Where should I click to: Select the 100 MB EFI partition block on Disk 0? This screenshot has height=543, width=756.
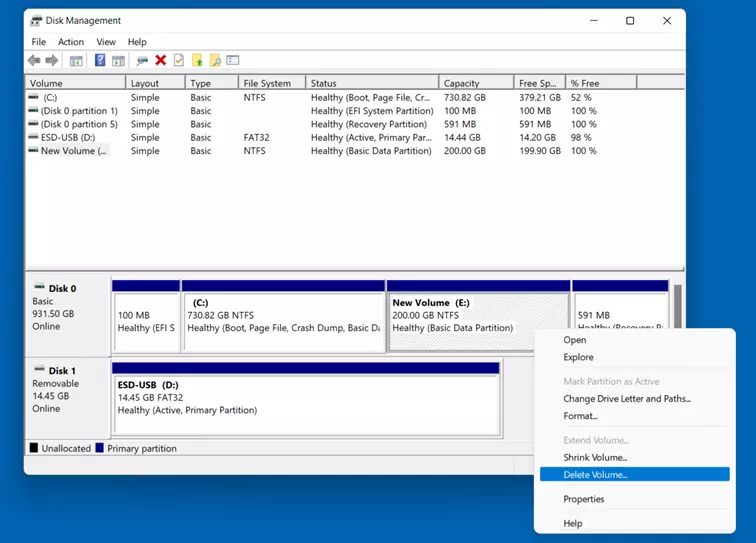coord(147,317)
